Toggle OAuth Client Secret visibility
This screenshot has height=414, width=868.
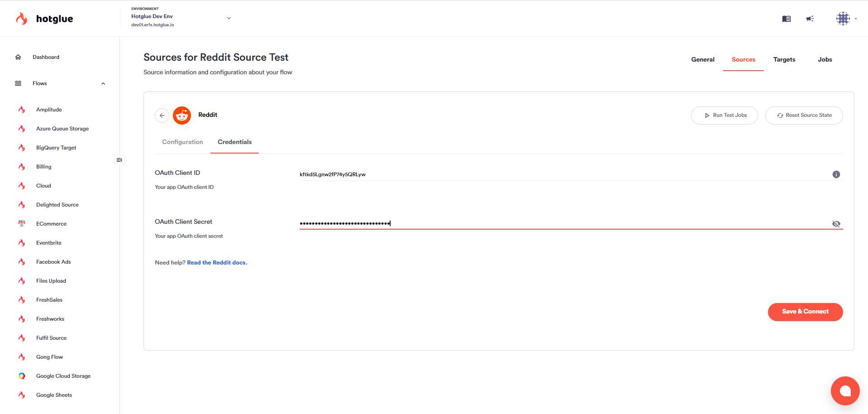click(836, 224)
